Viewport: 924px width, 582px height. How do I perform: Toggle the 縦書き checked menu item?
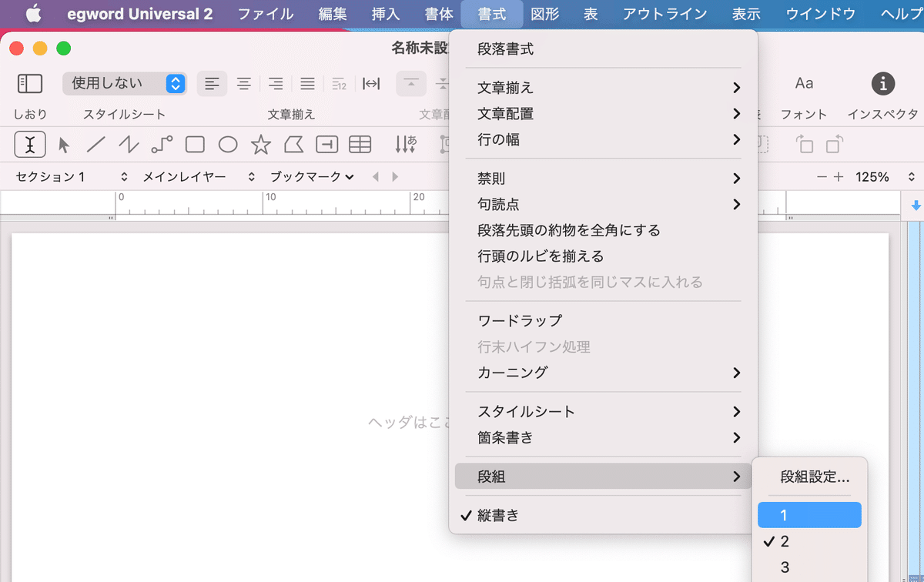tap(603, 516)
